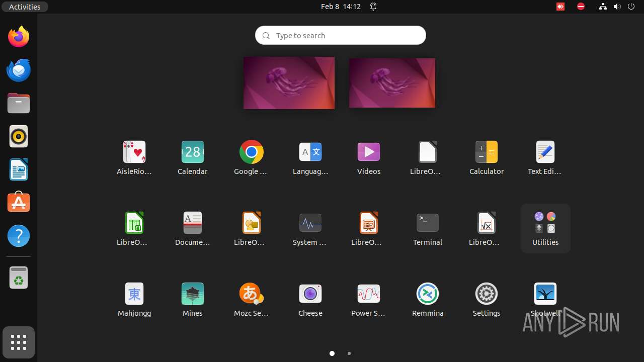Image resolution: width=644 pixels, height=362 pixels.
Task: Launch the Videos player
Action: (x=369, y=158)
